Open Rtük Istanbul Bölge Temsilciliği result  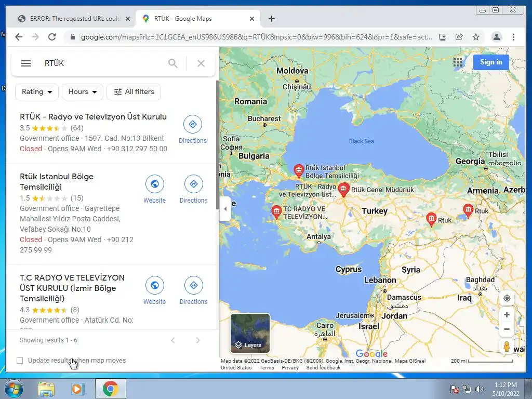click(57, 181)
